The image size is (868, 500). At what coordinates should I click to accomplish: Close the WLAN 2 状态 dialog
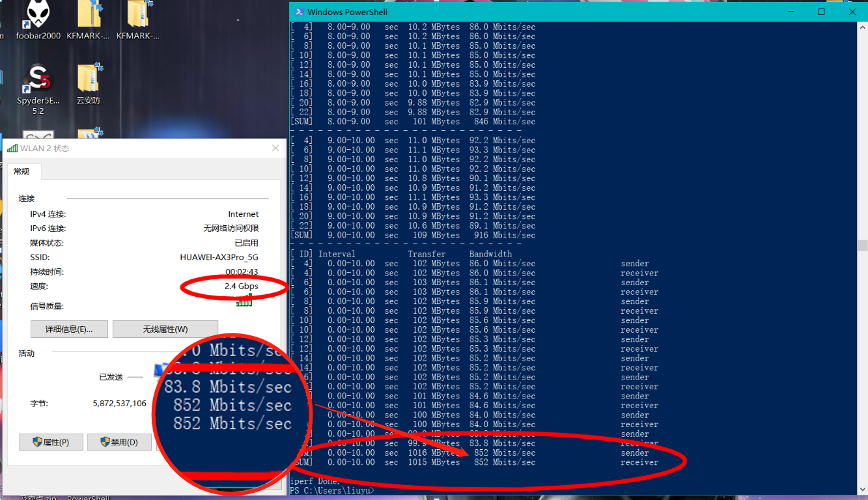pyautogui.click(x=275, y=148)
